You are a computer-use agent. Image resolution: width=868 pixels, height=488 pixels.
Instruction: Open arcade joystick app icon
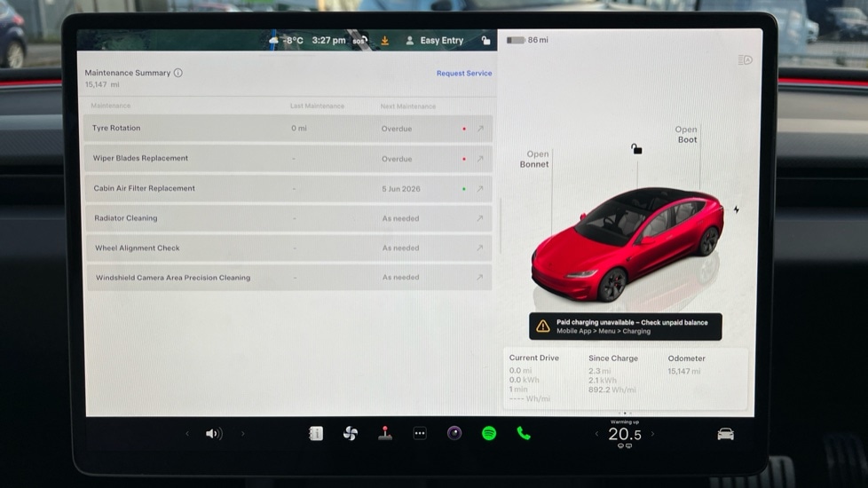click(385, 433)
